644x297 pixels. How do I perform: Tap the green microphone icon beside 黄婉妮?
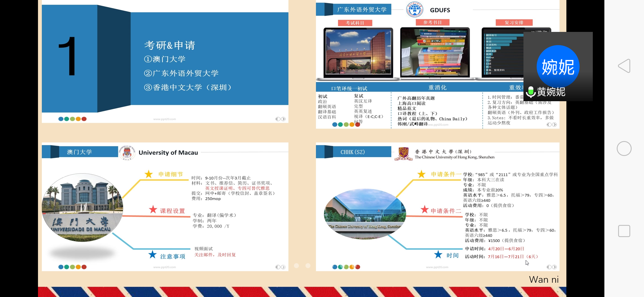(x=531, y=92)
